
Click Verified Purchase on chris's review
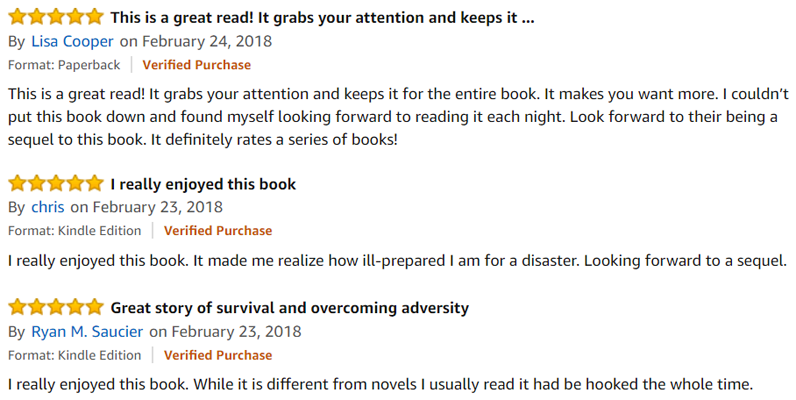[218, 231]
